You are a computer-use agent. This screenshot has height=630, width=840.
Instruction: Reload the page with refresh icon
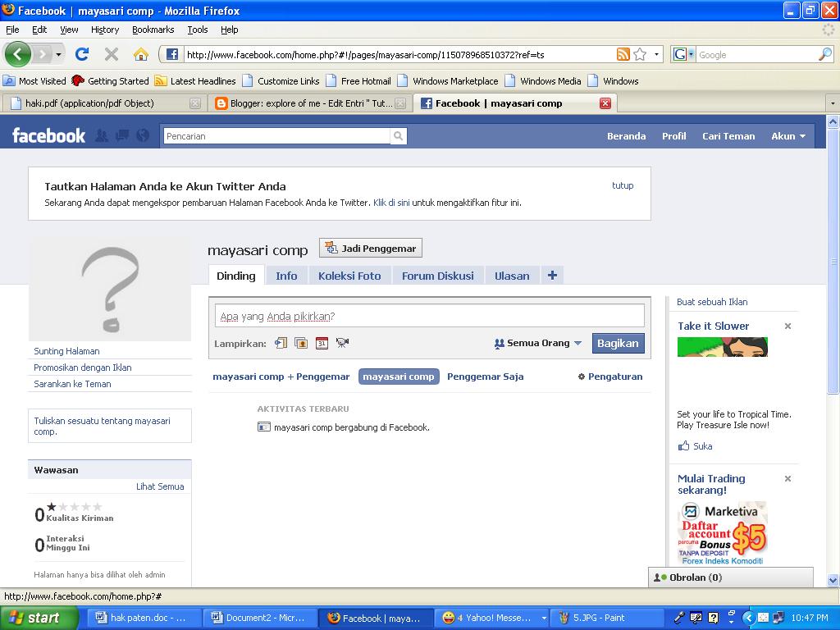pos(82,54)
